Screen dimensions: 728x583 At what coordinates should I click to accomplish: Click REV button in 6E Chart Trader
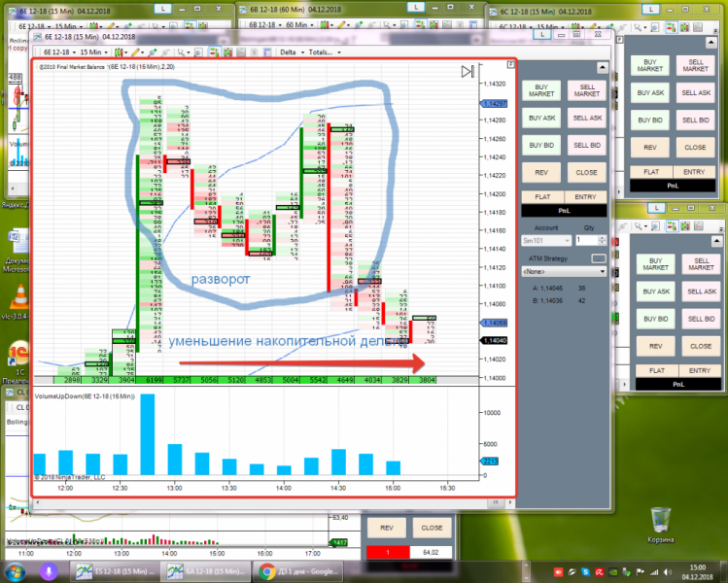tap(541, 173)
